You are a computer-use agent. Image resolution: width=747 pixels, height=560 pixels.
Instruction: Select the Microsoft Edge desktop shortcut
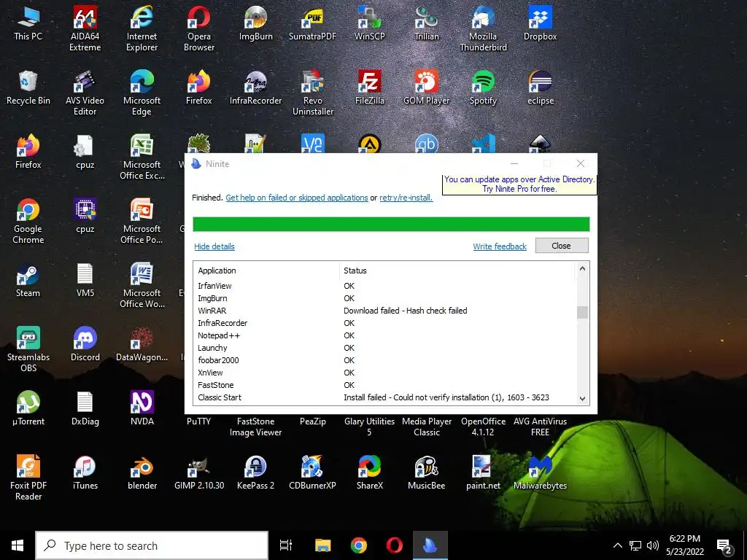click(142, 93)
